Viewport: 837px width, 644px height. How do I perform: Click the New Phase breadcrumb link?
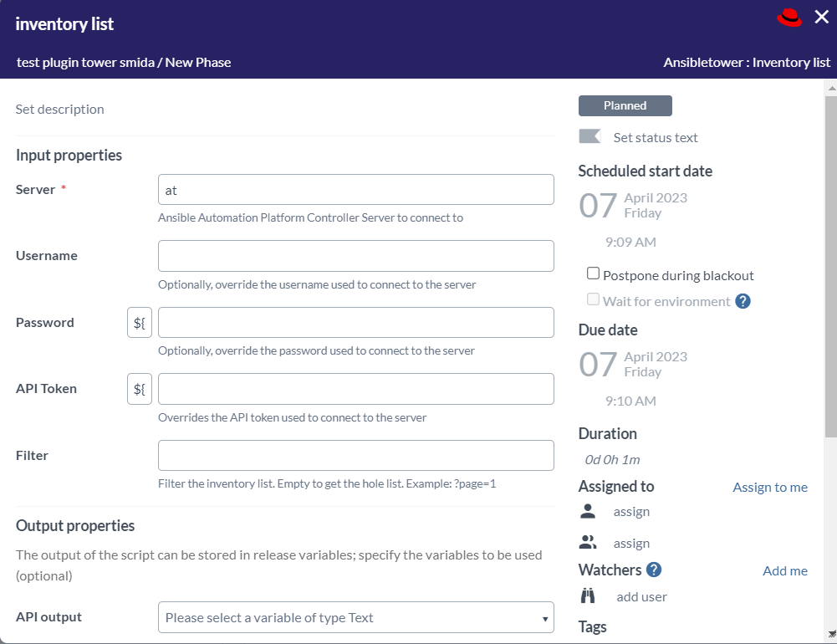199,62
